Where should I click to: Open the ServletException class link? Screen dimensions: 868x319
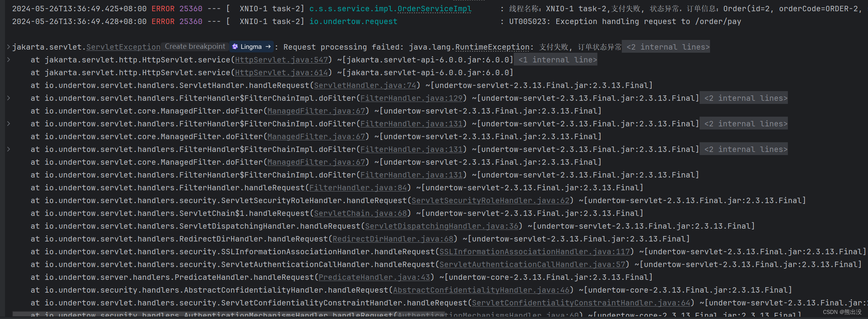point(124,47)
